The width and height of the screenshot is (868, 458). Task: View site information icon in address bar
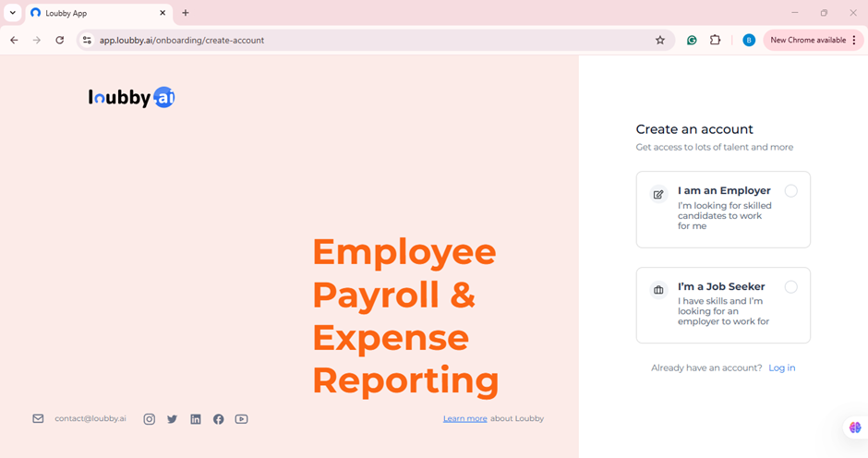point(87,40)
